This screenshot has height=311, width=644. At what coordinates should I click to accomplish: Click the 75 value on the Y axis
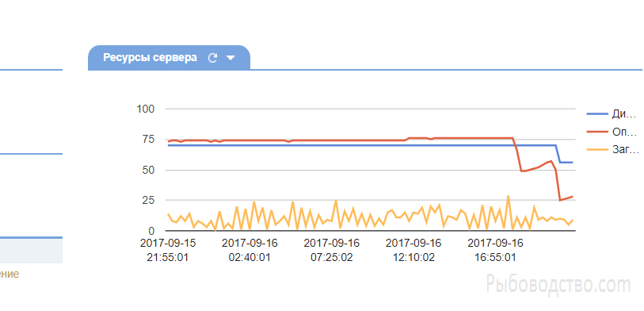[x=148, y=140]
